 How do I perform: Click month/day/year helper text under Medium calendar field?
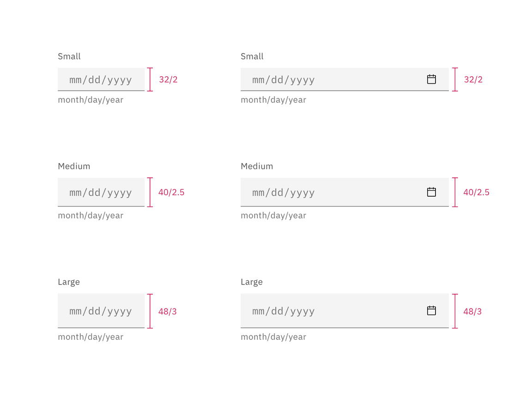pyautogui.click(x=273, y=215)
